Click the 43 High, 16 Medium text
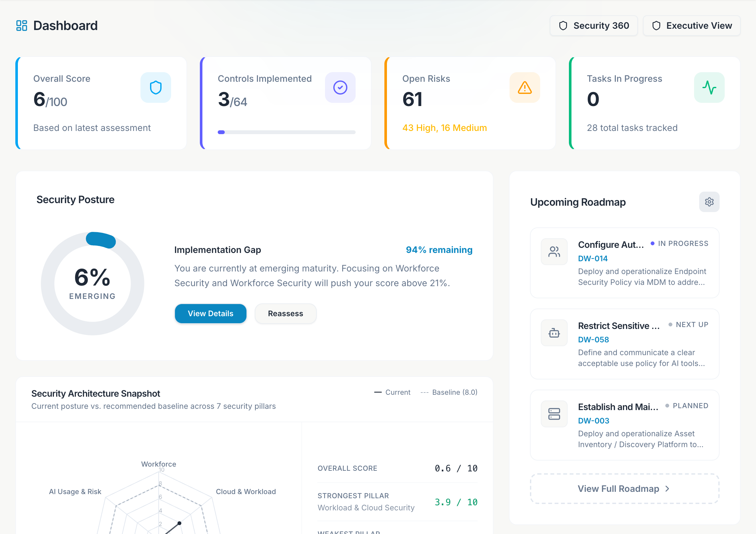The image size is (756, 534). 444,128
